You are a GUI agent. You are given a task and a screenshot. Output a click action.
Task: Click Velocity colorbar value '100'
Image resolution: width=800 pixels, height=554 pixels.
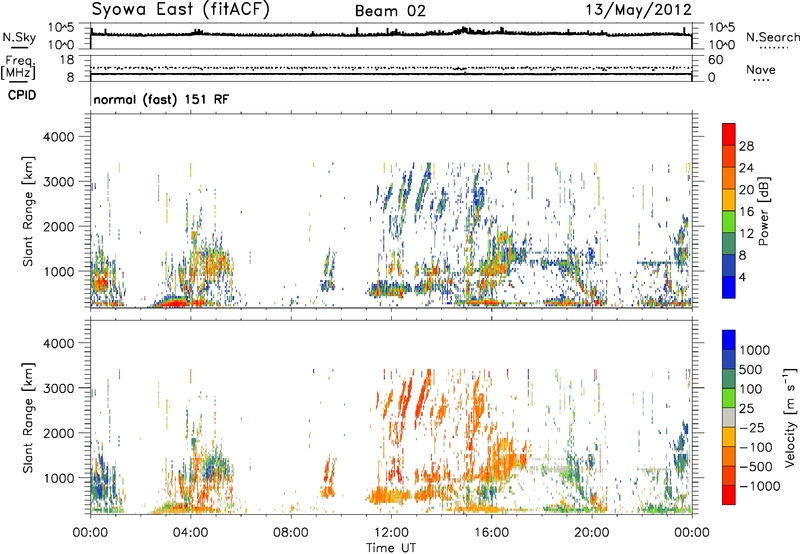(751, 389)
